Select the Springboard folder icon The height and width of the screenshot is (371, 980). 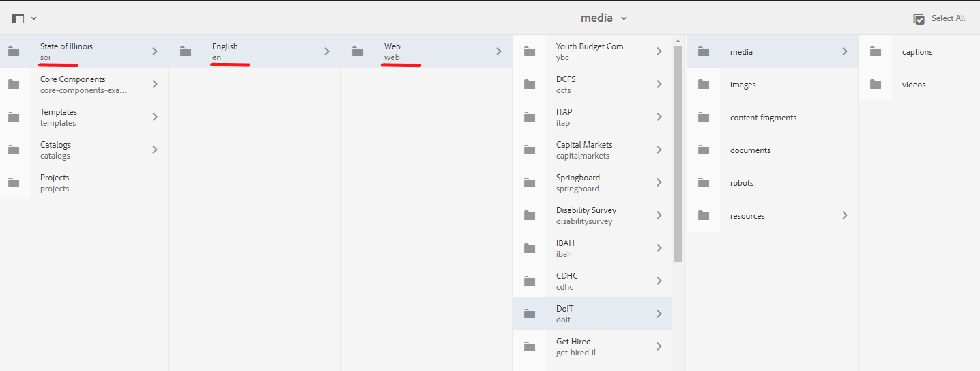[x=530, y=182]
